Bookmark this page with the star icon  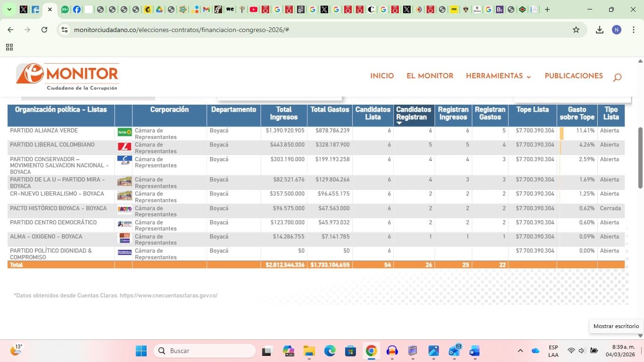pos(576,30)
